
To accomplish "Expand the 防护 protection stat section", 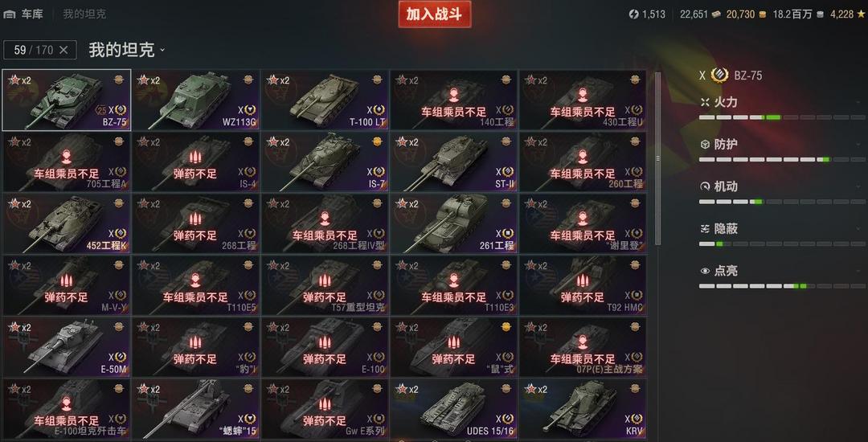I will (x=780, y=145).
